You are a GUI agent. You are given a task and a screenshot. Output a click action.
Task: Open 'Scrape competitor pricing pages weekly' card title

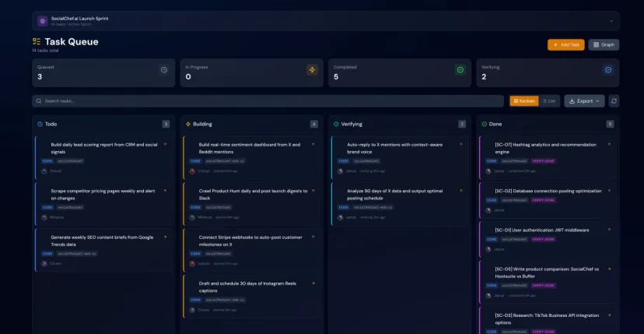103,195
